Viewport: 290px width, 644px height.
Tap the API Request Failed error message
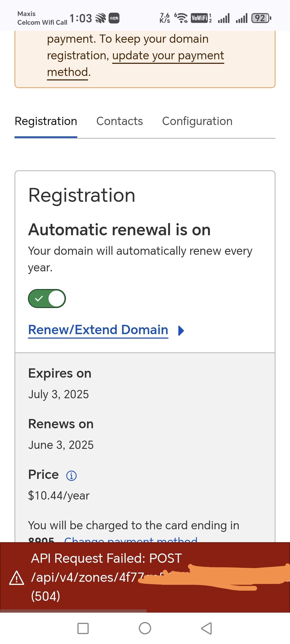point(107,558)
